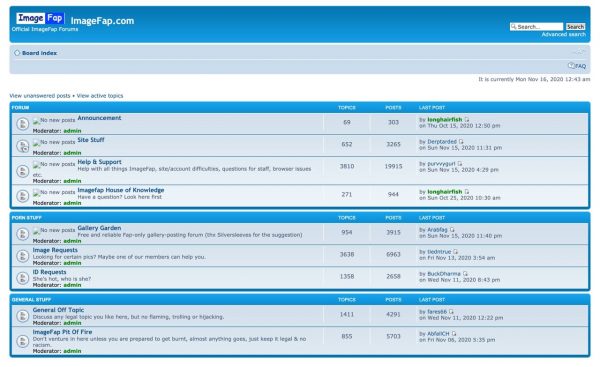Click the Site Stuff forum status icon

point(23,146)
